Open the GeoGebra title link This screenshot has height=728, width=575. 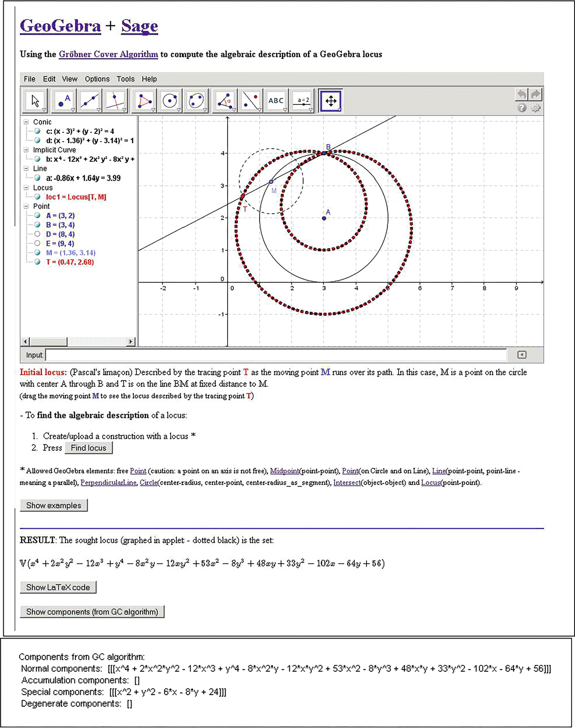(60, 26)
